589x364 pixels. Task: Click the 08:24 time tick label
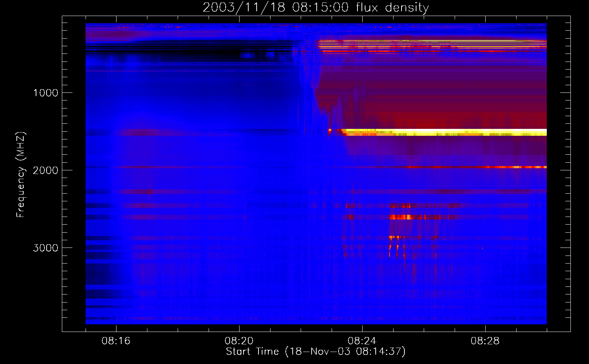(x=362, y=341)
